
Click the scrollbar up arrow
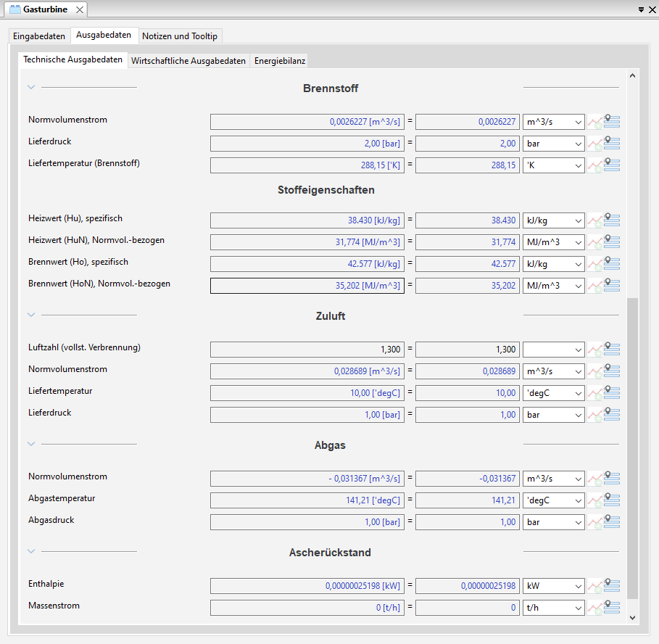pyautogui.click(x=632, y=75)
